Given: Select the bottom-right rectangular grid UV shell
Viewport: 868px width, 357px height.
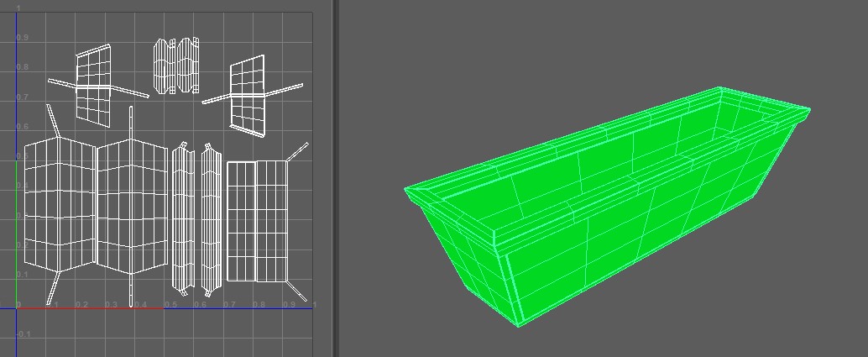Looking at the screenshot, I should (x=256, y=220).
